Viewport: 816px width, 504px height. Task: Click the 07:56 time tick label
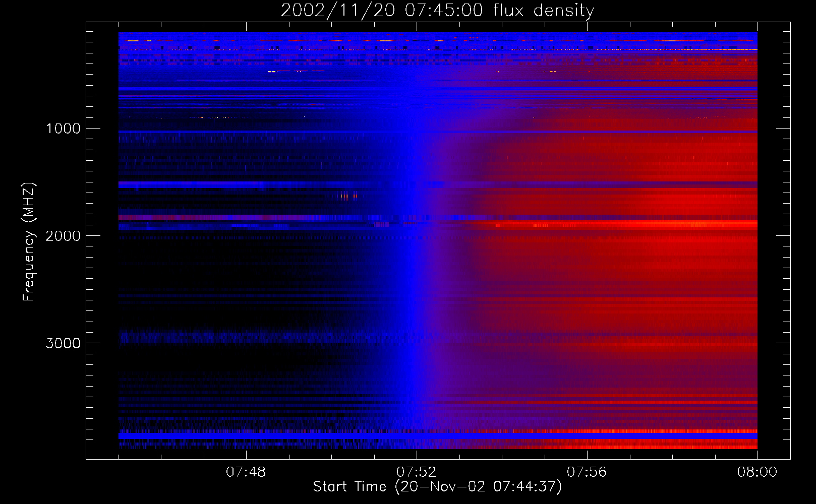point(587,472)
